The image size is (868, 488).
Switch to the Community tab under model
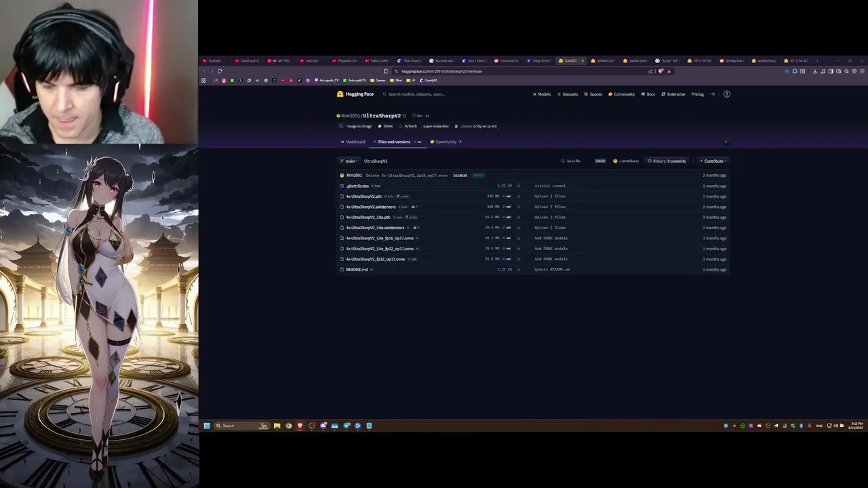(x=446, y=142)
